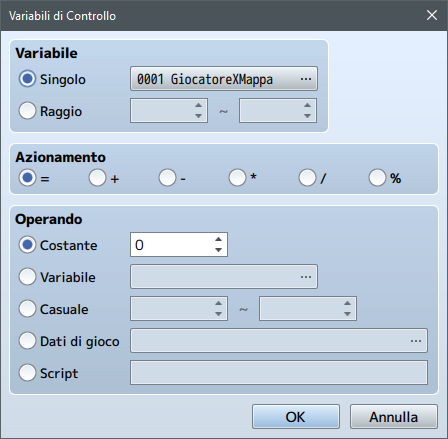This screenshot has height=439, width=448.
Task: Increase the Costante value with up arrow
Action: pyautogui.click(x=218, y=239)
